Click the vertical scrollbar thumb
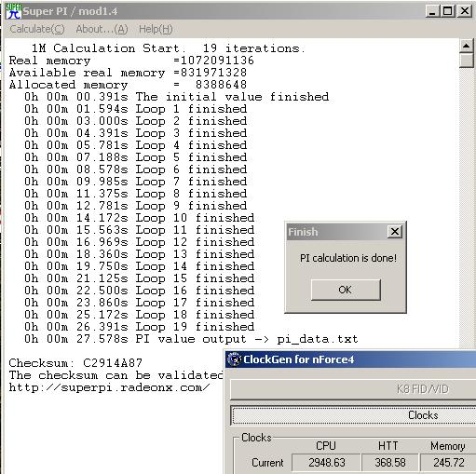The width and height of the screenshot is (476, 474). pyautogui.click(x=466, y=61)
